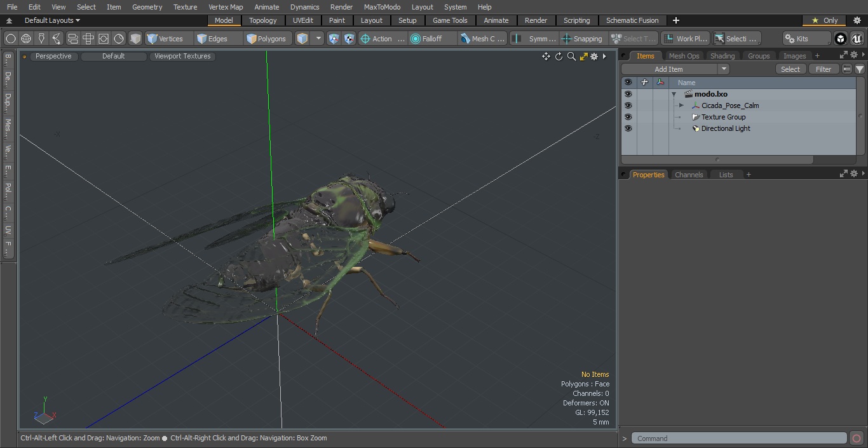The width and height of the screenshot is (868, 448).
Task: Click the radial pie tool icon
Action: click(119, 39)
